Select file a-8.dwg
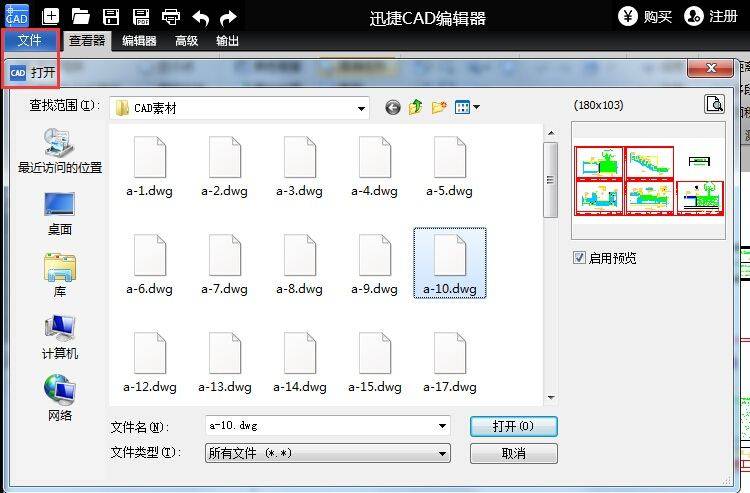 pyautogui.click(x=300, y=264)
